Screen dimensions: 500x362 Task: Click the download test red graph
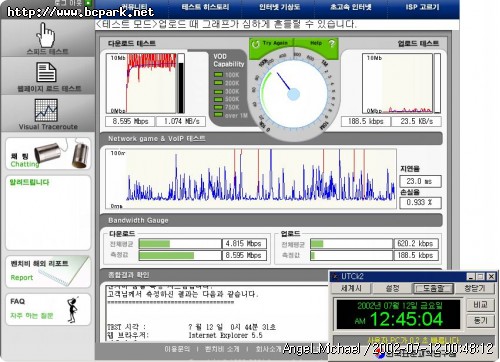click(141, 83)
